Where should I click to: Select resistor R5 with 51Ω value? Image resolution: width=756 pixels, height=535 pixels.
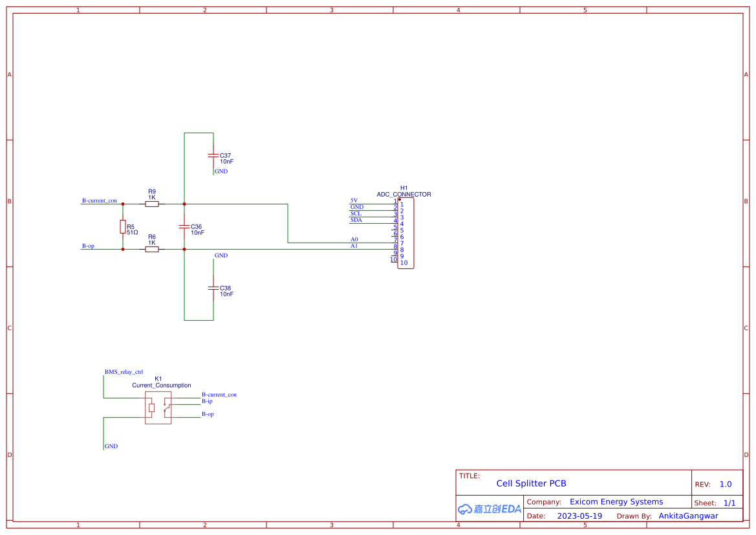coord(122,226)
